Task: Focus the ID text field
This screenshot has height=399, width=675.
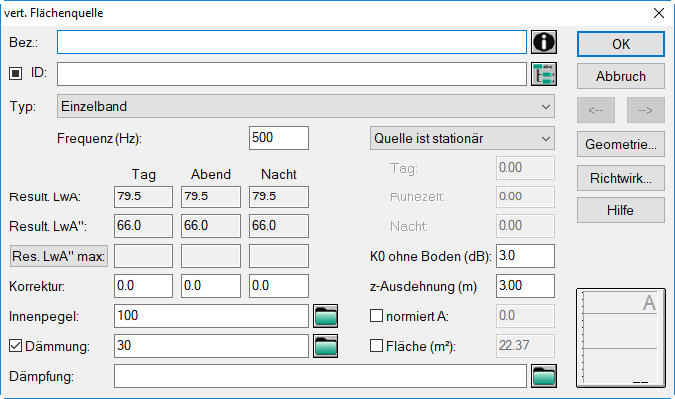Action: pos(292,74)
